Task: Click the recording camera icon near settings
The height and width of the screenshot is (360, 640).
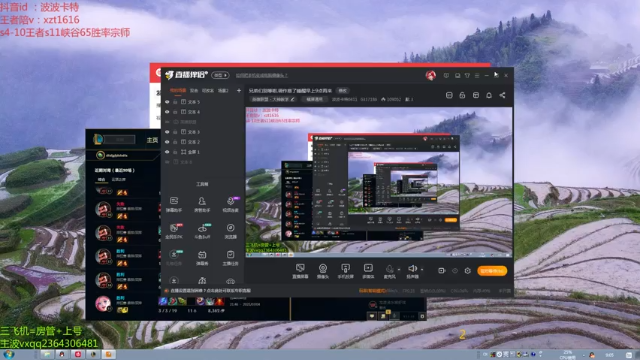Action: [x=442, y=271]
